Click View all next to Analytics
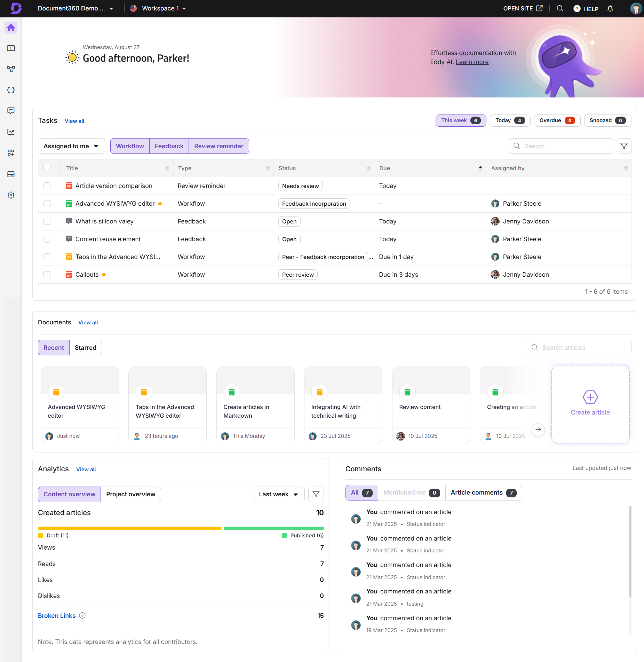 tap(86, 470)
